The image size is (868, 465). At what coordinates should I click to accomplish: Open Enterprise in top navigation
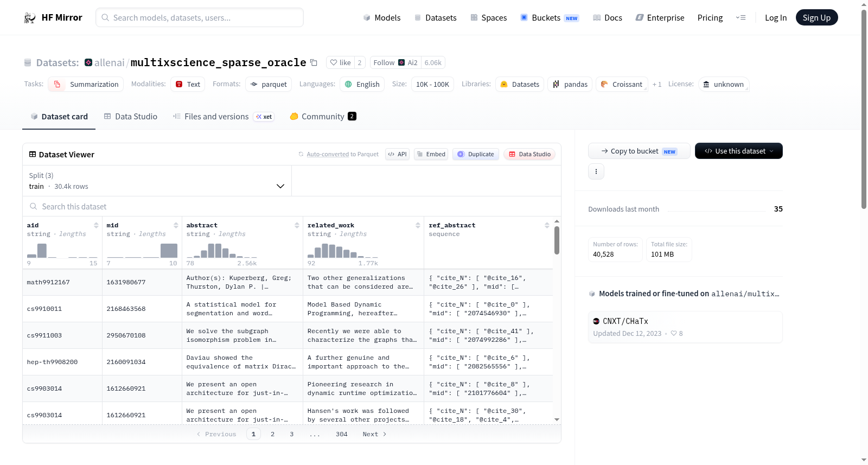pos(660,17)
